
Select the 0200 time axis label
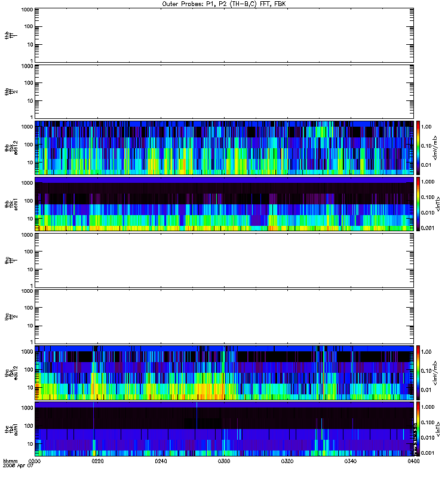click(35, 461)
